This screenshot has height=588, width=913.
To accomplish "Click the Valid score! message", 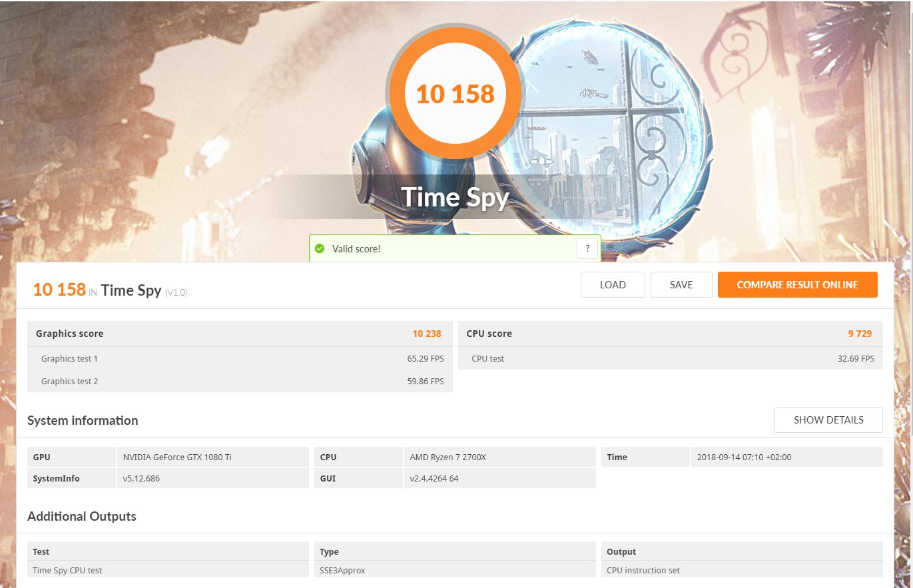I will (356, 249).
